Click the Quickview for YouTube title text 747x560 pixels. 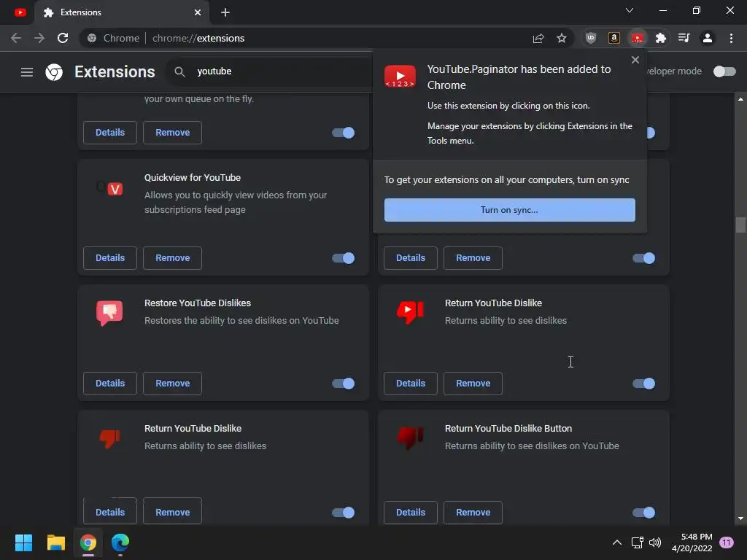click(193, 178)
